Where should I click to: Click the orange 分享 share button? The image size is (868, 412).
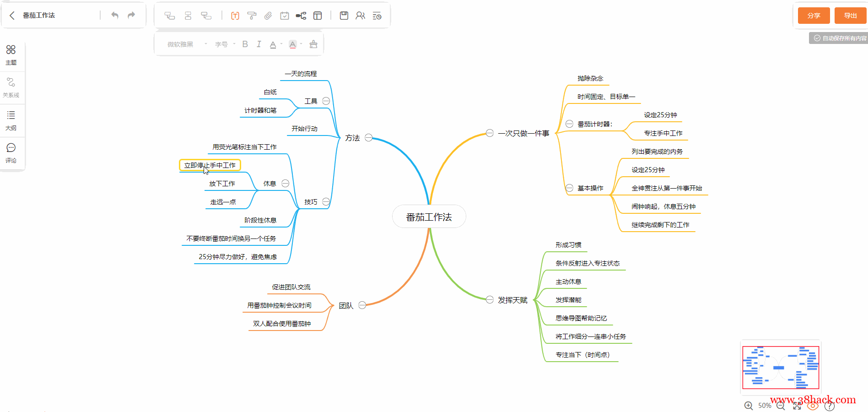(814, 16)
